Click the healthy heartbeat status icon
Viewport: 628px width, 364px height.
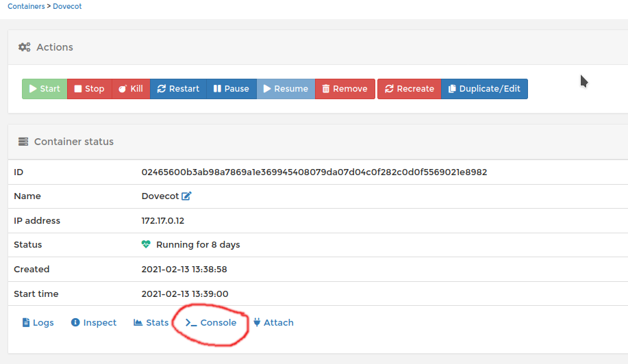click(x=146, y=244)
